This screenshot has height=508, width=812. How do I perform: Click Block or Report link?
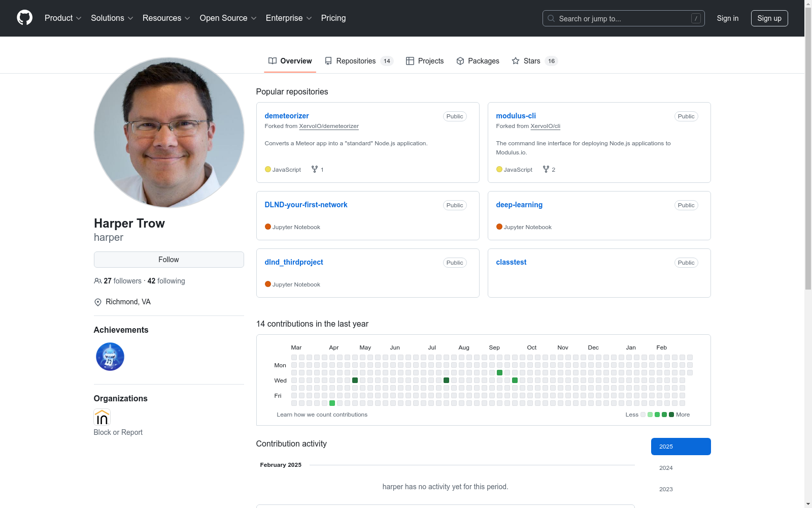[118, 432]
